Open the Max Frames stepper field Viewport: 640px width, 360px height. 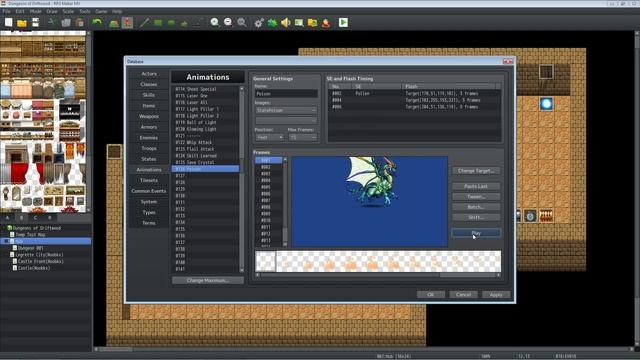[303, 138]
